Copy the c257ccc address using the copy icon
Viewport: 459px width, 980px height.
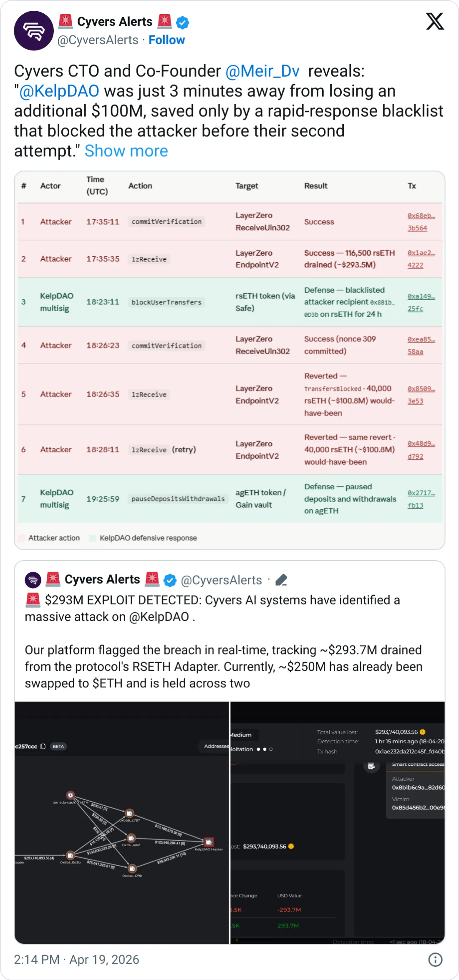point(43,746)
